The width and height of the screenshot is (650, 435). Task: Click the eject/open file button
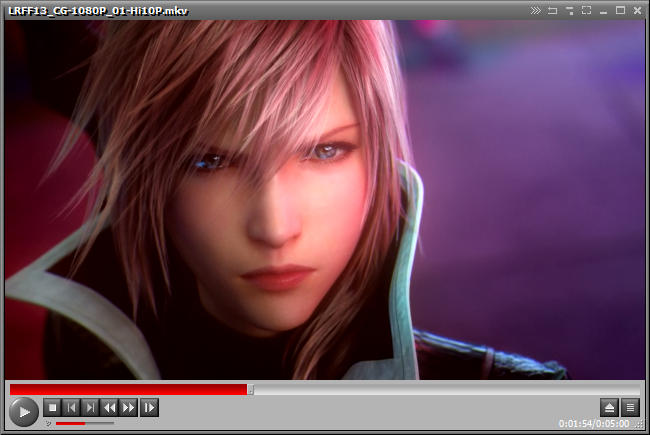click(x=609, y=408)
